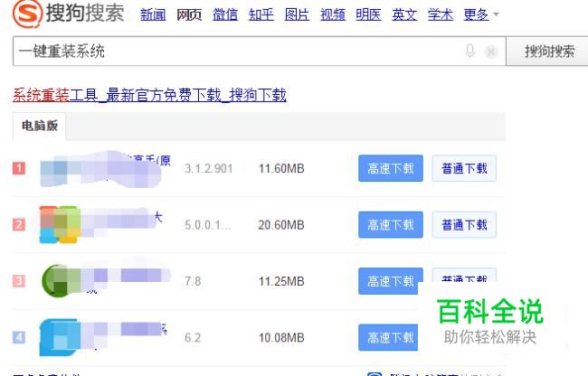Switch to 知乎 search category

(261, 14)
